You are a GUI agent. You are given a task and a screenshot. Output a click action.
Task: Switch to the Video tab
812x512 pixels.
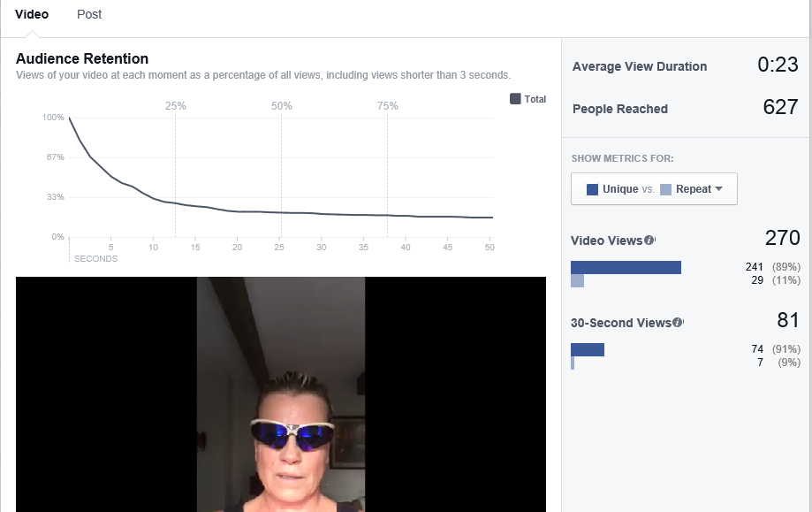coord(32,14)
